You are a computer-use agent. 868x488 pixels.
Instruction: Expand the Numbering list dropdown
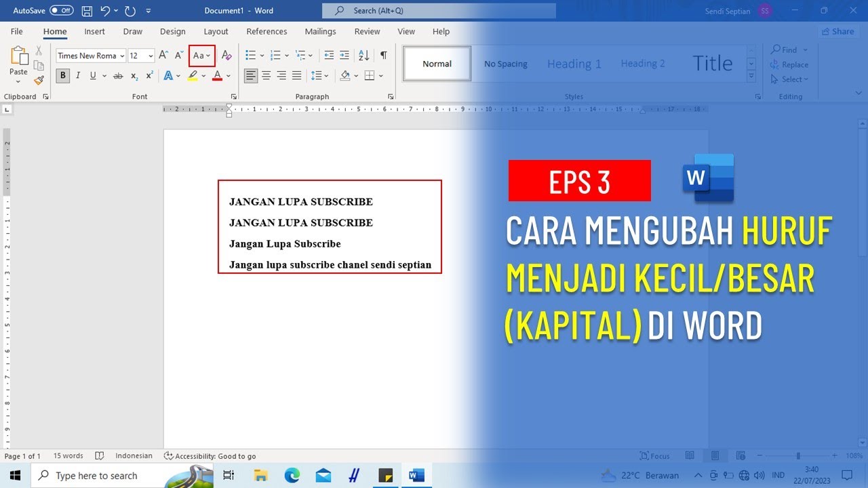(x=287, y=56)
